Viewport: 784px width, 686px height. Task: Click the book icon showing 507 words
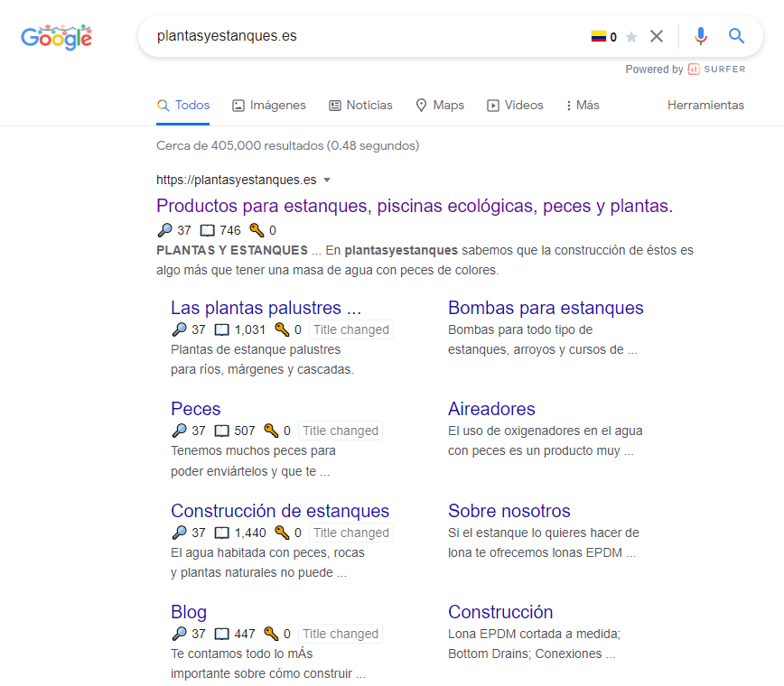tap(221, 431)
